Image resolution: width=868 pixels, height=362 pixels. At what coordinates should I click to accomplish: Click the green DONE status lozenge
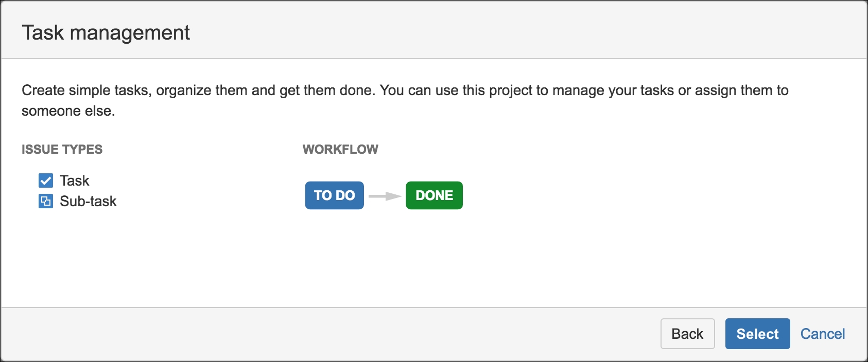click(x=434, y=195)
